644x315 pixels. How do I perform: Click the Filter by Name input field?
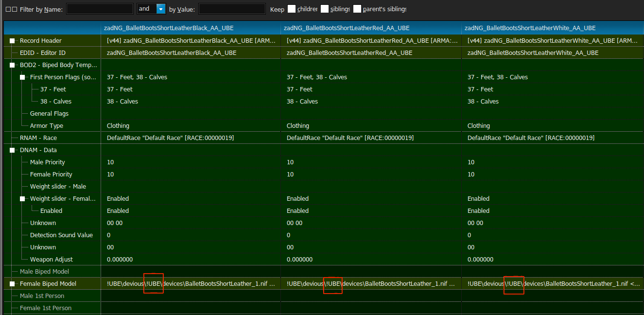coord(100,9)
